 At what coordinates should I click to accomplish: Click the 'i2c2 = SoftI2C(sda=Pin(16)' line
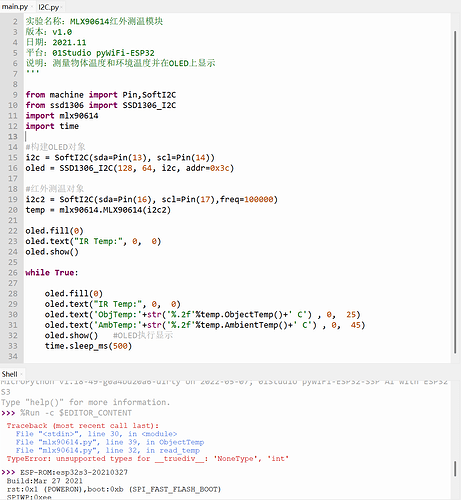tap(151, 199)
